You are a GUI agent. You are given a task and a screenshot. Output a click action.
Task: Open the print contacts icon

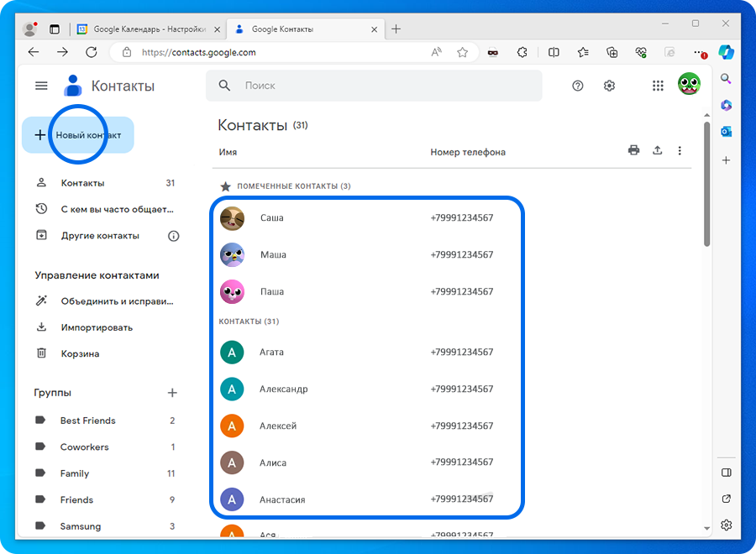pyautogui.click(x=634, y=149)
